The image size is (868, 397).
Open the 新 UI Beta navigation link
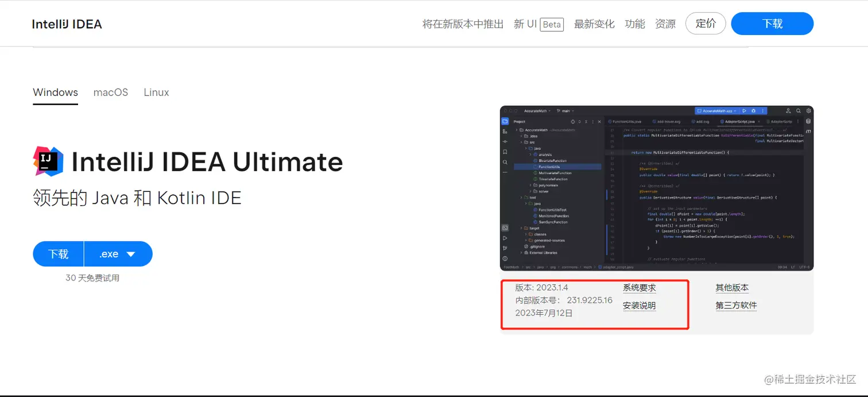click(x=538, y=24)
